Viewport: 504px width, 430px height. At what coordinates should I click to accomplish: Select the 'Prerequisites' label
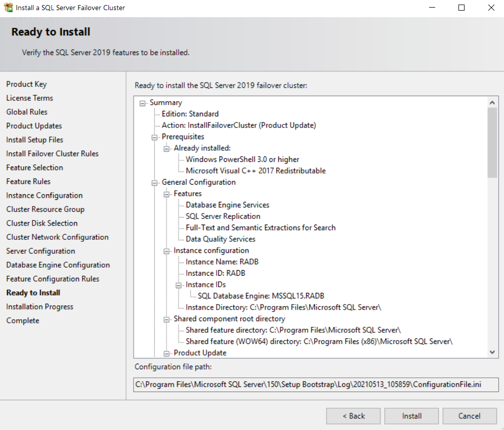click(183, 137)
